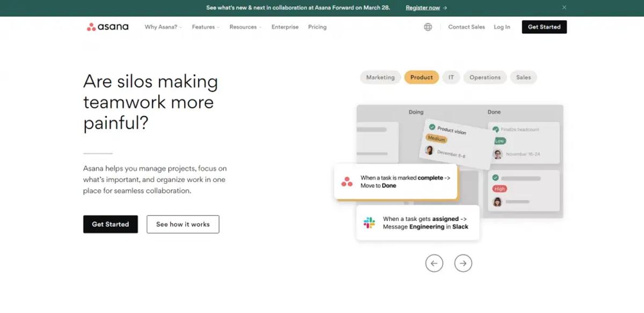
Task: Click the 'December 5-8' date text
Action: click(x=451, y=153)
